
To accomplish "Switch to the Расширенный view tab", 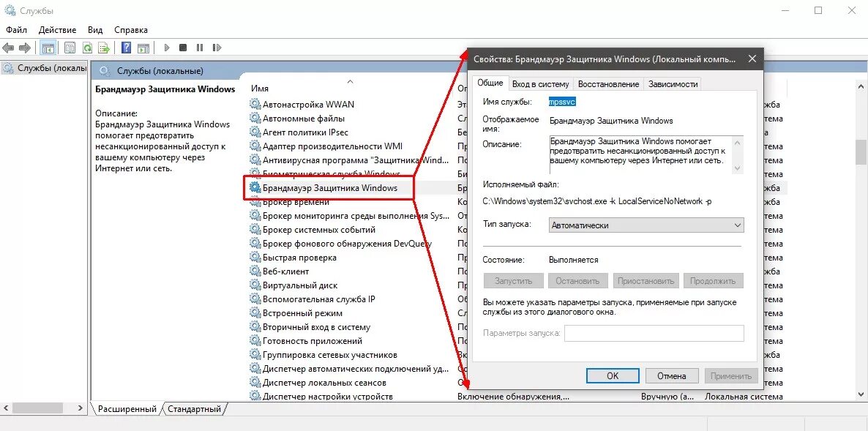I will tap(127, 409).
